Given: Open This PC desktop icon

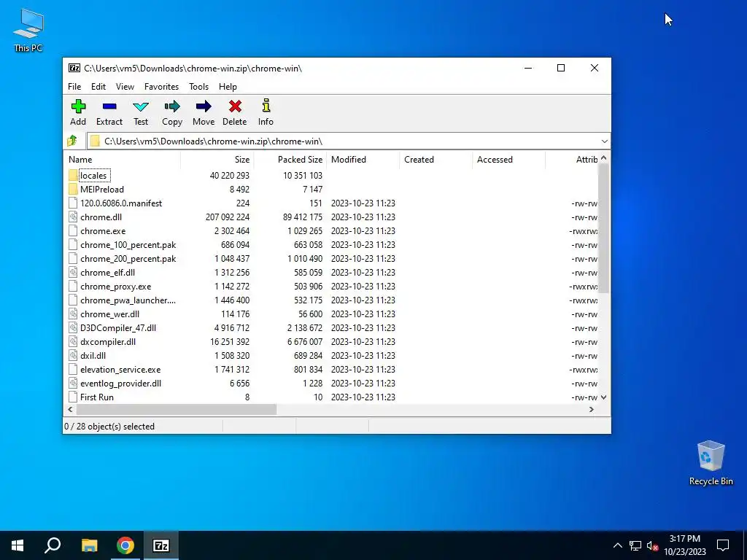Looking at the screenshot, I should [x=28, y=30].
